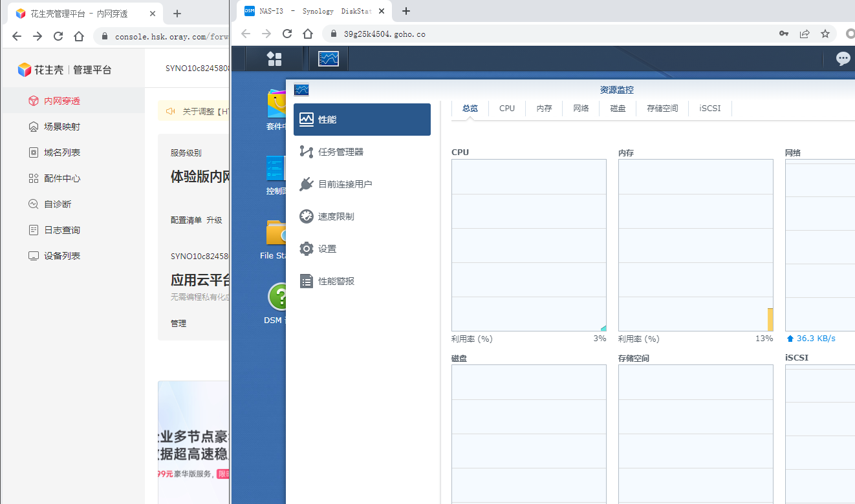855x504 pixels.
Task: Click promotional banner in 花生壳 page
Action: point(194,443)
